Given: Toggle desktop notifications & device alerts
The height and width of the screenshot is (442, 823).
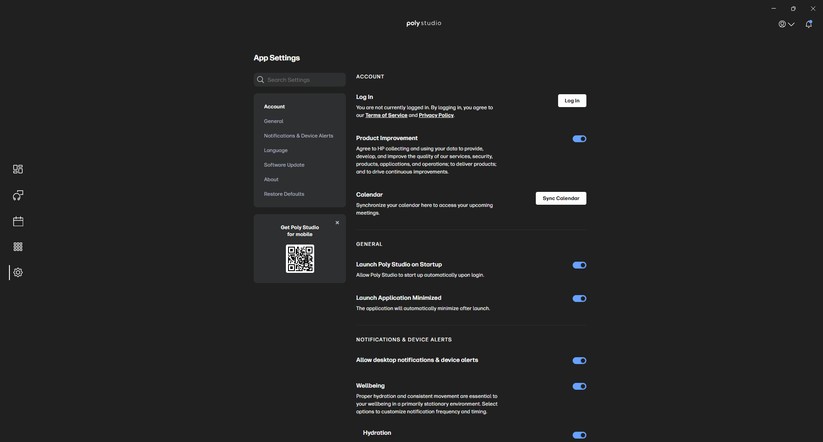Looking at the screenshot, I should point(579,361).
